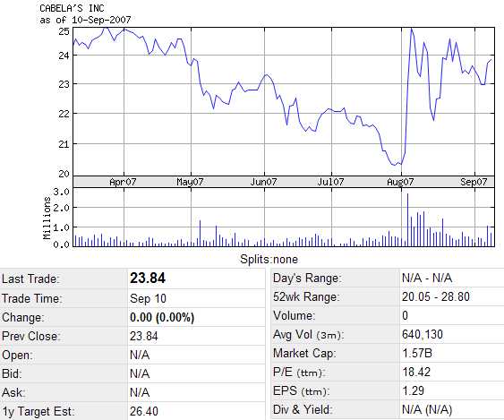Click the 'N/A - N/A' day's range value
The width and height of the screenshot is (504, 420).
(x=427, y=278)
